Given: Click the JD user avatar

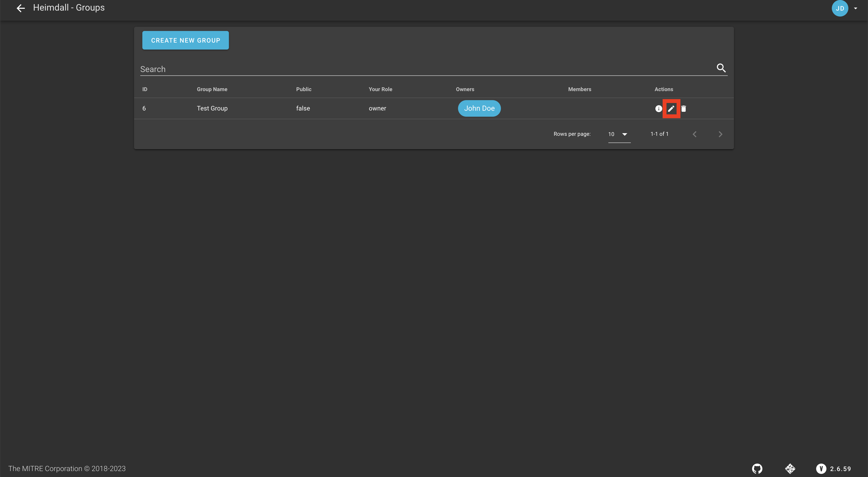Looking at the screenshot, I should click(840, 8).
